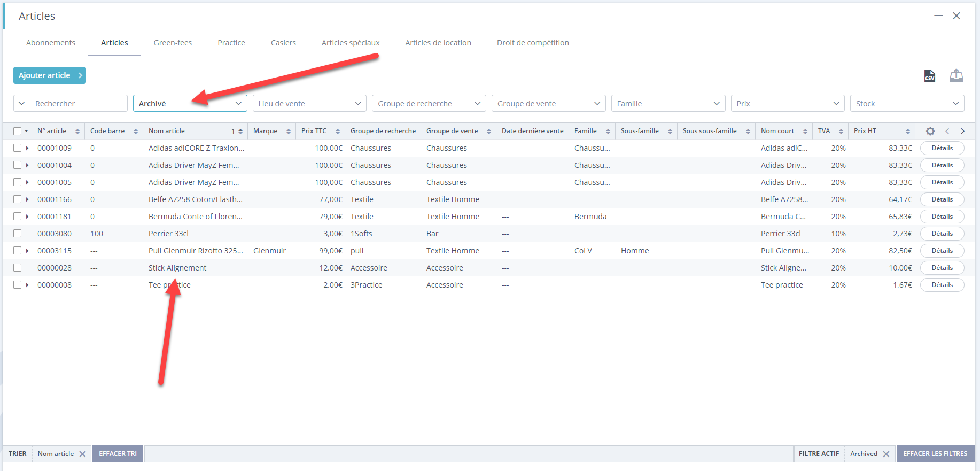Viewport: 980px width, 471px height.
Task: Open the Archivé status dropdown
Action: 190,103
